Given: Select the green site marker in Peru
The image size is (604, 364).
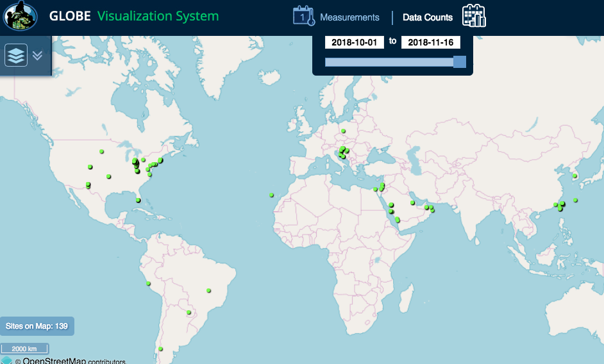Looking at the screenshot, I should [148, 283].
